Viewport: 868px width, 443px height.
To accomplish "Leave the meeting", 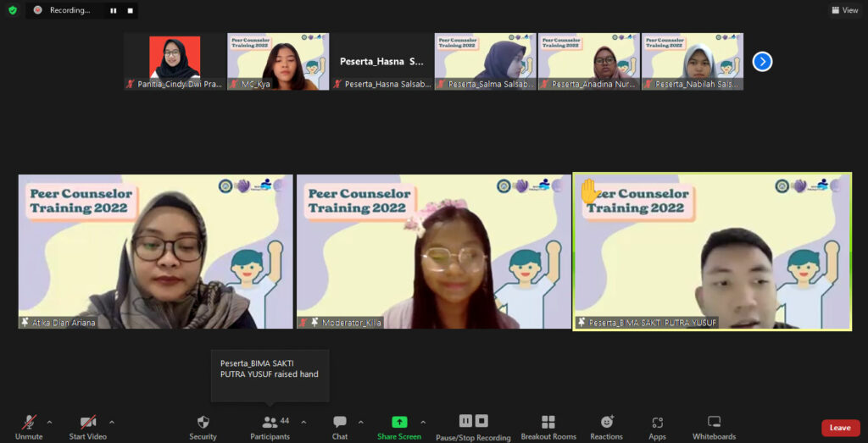I will point(840,428).
